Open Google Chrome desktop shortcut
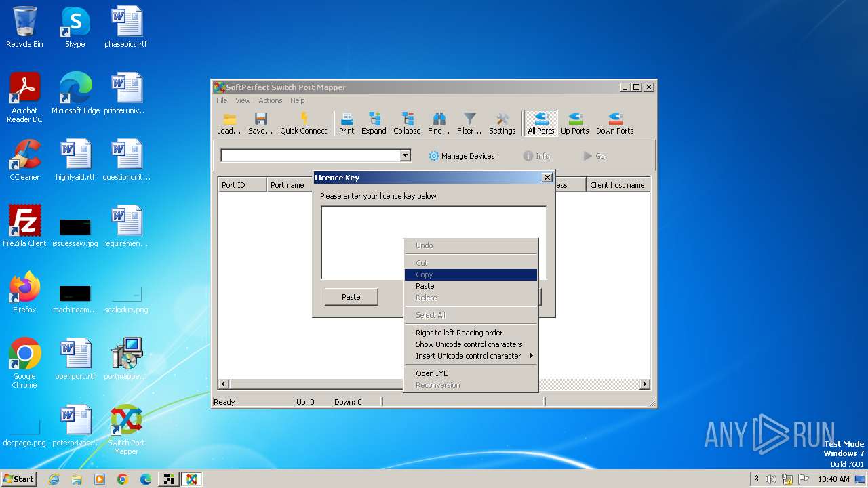 pos(24,363)
